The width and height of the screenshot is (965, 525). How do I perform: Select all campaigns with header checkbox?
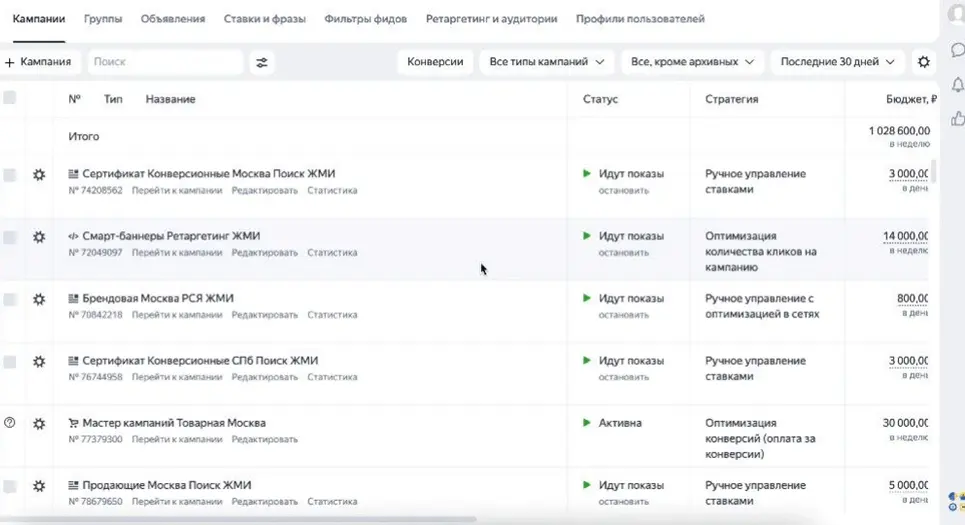click(x=9, y=97)
